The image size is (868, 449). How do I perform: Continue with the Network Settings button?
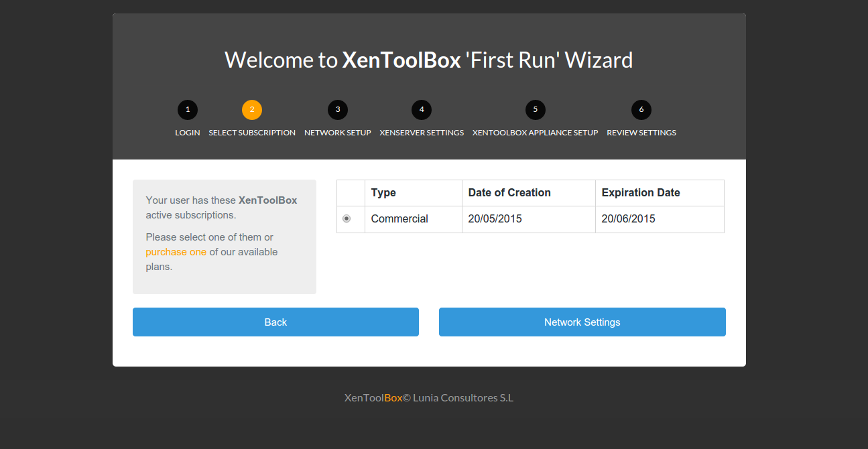tap(582, 322)
